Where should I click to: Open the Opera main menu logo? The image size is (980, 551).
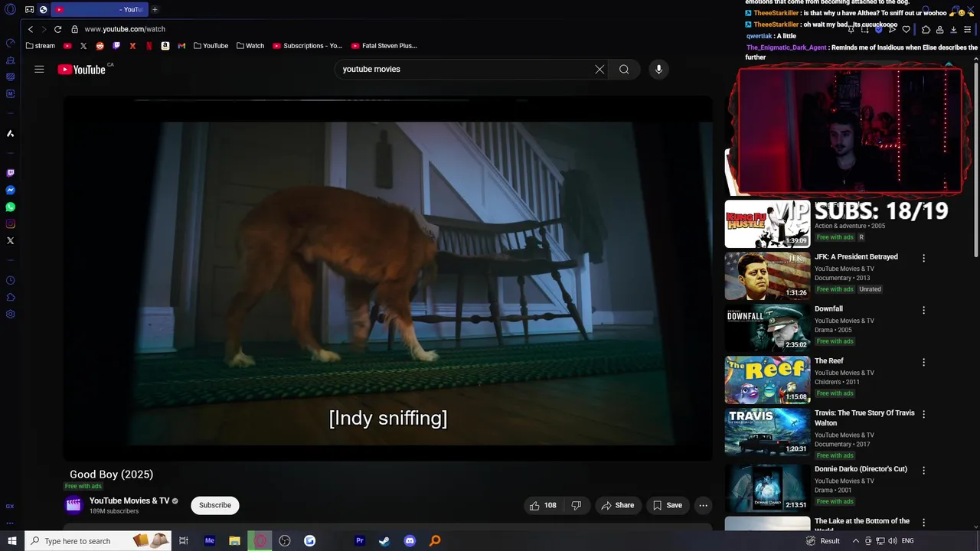point(10,10)
